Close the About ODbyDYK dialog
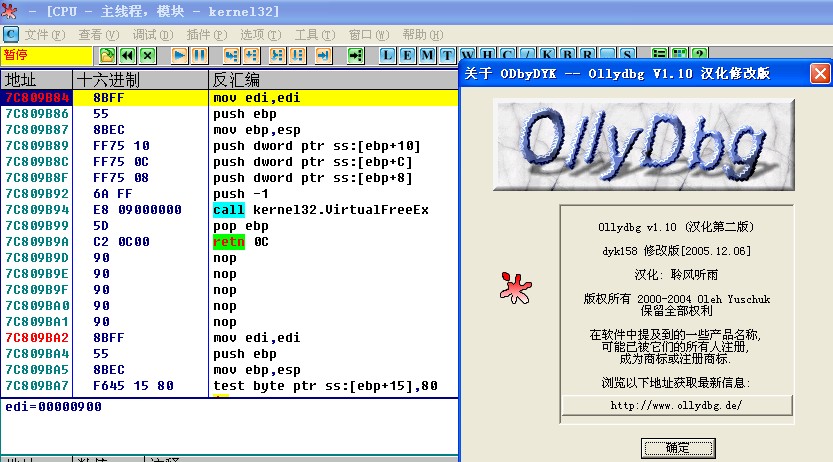Viewport: 833px width, 462px height. 820,73
